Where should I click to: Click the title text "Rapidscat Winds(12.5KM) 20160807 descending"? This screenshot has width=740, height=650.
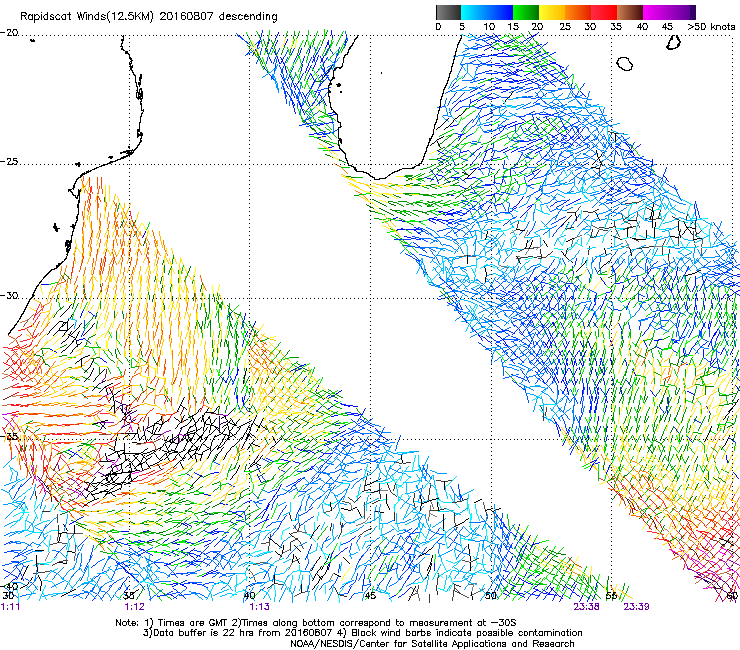click(149, 16)
